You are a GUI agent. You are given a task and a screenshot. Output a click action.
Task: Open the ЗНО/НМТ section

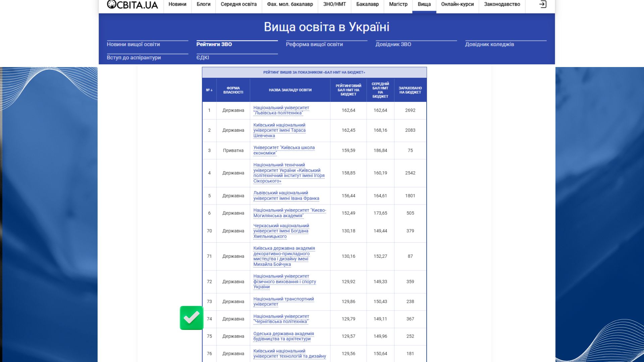tap(334, 4)
